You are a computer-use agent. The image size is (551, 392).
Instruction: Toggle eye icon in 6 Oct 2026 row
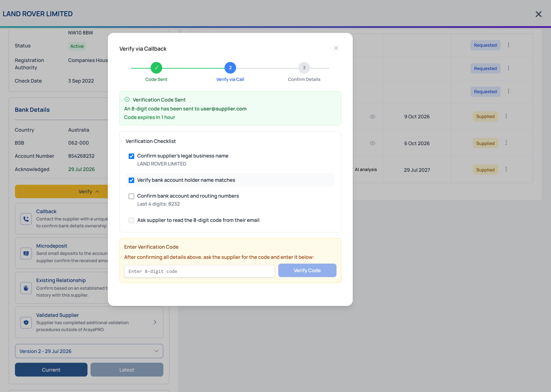click(x=372, y=143)
